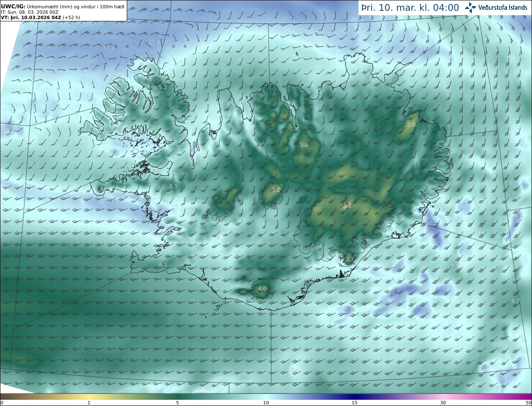Click the 6.1 value near the southwest coast
The height and width of the screenshot is (406, 532).
[163, 265]
